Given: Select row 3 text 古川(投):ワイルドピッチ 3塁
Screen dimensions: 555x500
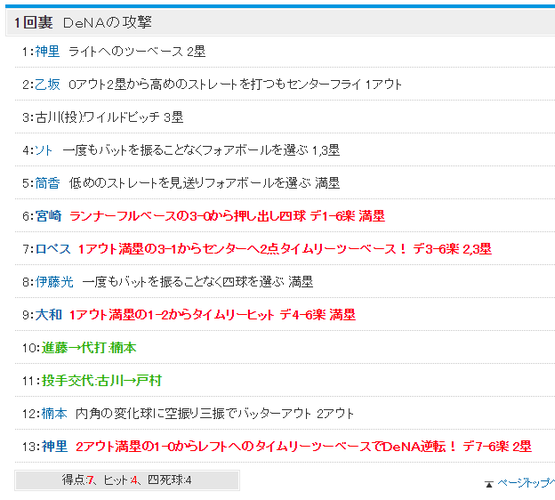Looking at the screenshot, I should [x=109, y=117].
